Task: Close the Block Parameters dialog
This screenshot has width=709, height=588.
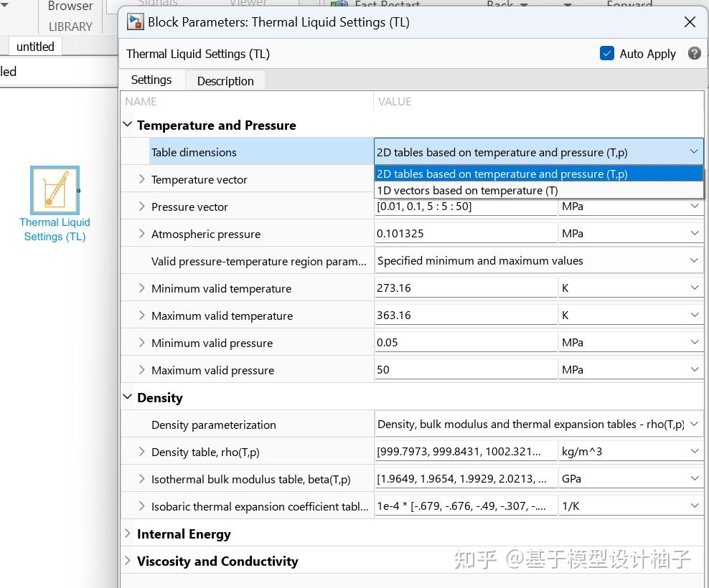Action: (x=690, y=22)
